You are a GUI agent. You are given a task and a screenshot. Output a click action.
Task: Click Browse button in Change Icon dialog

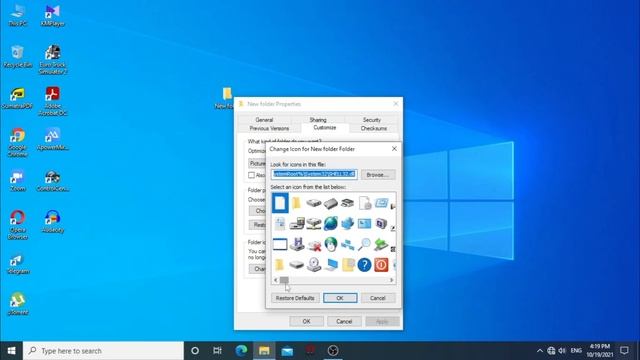(x=378, y=175)
